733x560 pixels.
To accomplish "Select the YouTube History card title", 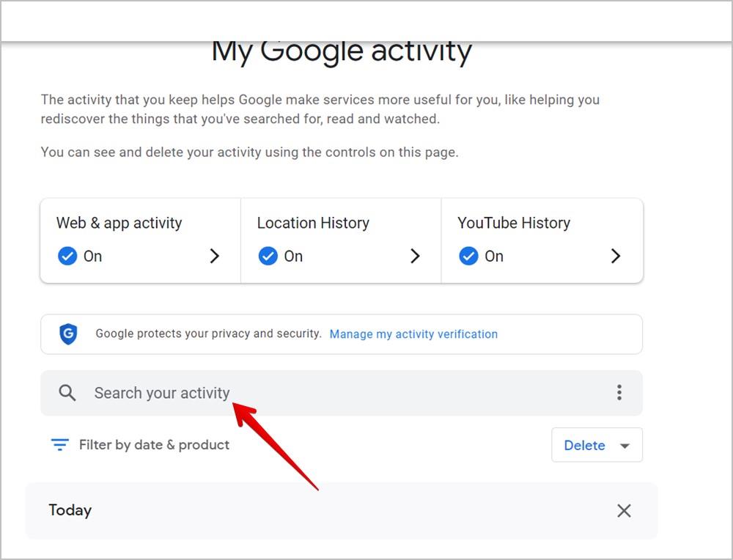I will click(514, 223).
